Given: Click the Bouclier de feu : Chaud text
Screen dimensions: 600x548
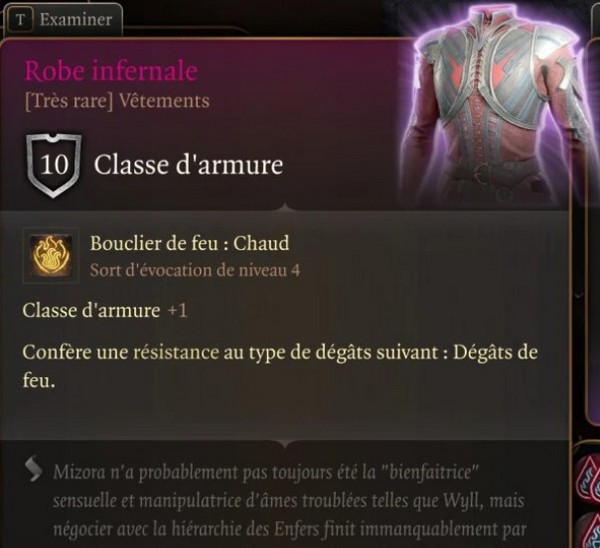Looking at the screenshot, I should click(189, 243).
